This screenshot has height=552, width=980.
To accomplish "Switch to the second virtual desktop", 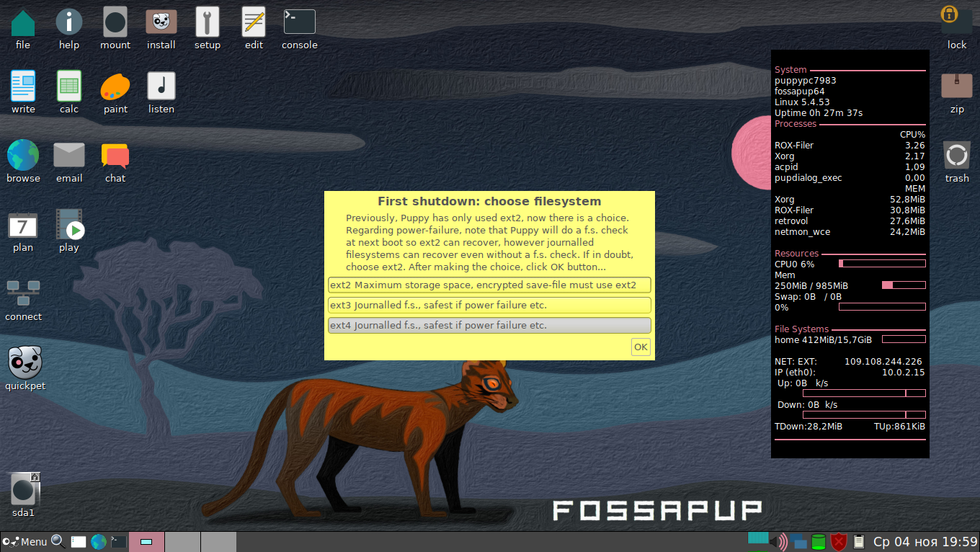I will click(x=182, y=541).
